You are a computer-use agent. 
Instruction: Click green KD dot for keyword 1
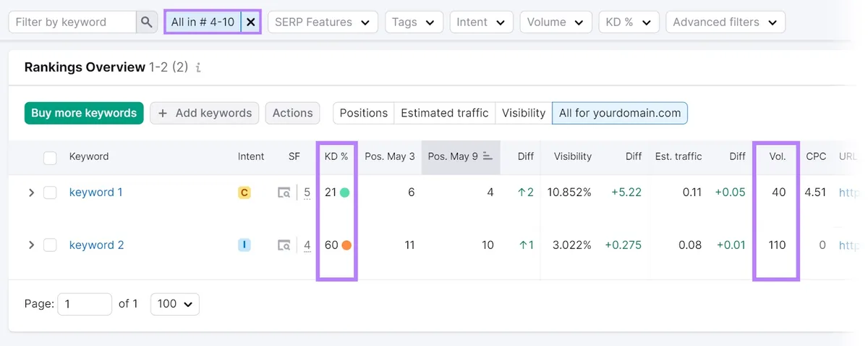pyautogui.click(x=345, y=193)
